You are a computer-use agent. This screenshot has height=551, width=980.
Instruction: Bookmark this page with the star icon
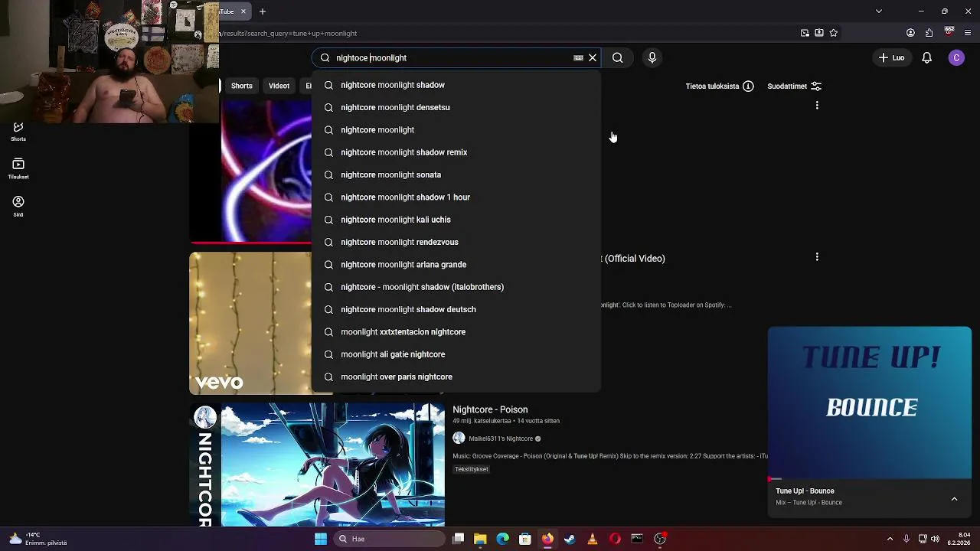(834, 33)
